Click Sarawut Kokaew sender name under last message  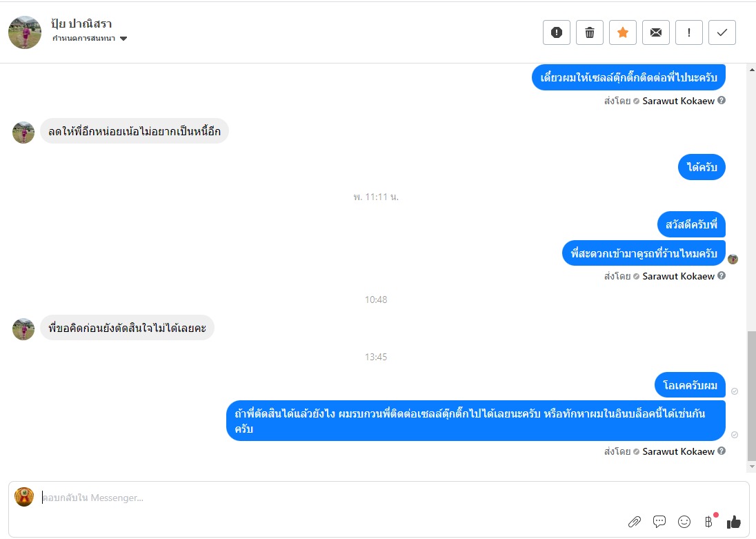coord(678,451)
